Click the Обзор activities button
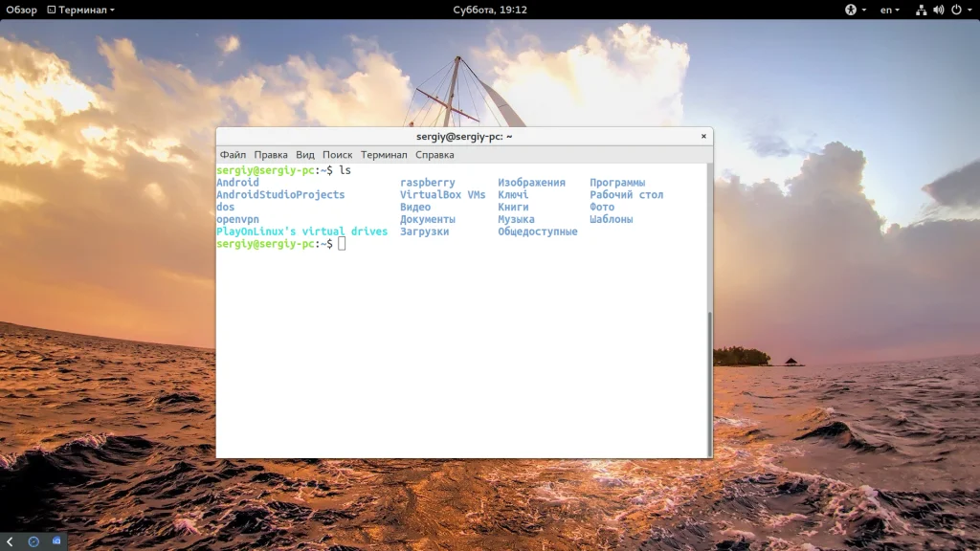Screen dimensions: 980x551 pos(21,10)
